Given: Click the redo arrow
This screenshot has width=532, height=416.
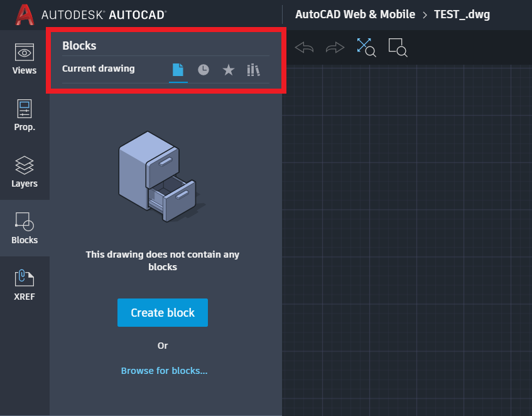Looking at the screenshot, I should point(335,48).
